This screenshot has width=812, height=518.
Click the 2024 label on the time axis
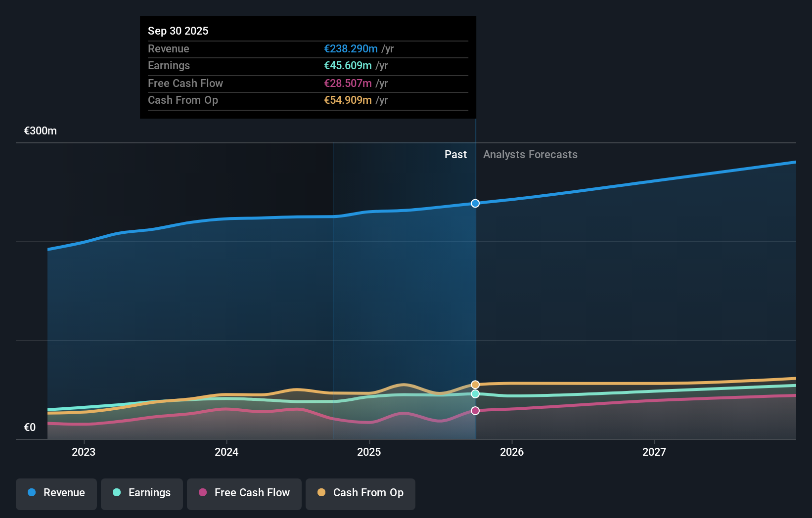226,452
